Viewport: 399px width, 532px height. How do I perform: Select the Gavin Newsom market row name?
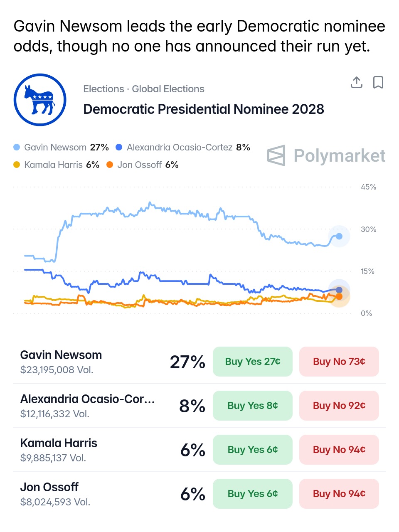point(61,355)
